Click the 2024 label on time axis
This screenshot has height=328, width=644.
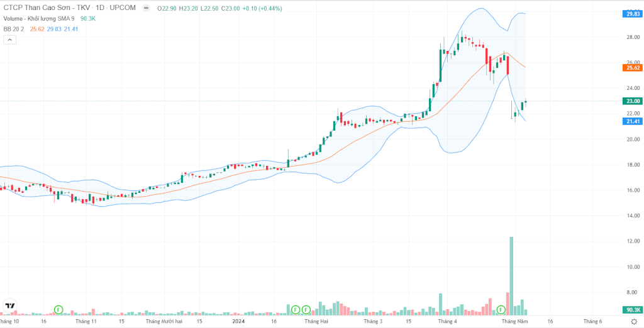coord(238,322)
